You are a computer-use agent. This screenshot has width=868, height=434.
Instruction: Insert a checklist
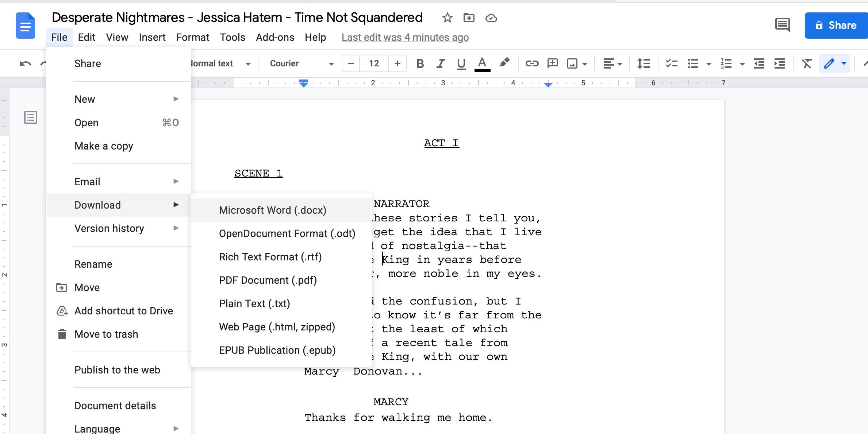(x=671, y=64)
